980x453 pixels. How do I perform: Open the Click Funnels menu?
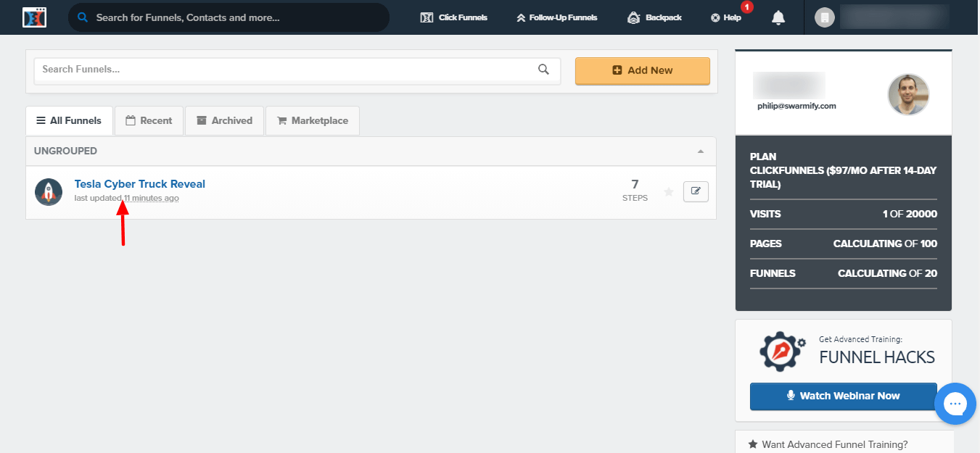454,17
